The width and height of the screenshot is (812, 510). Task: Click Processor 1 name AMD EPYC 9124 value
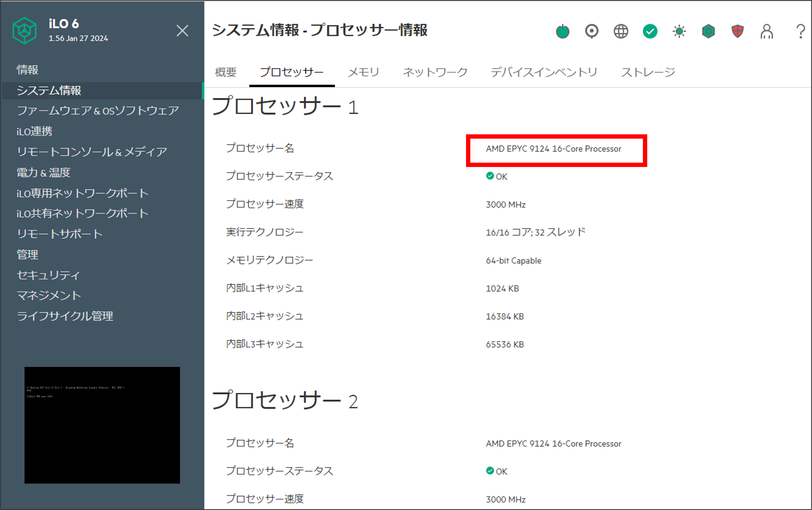(554, 149)
